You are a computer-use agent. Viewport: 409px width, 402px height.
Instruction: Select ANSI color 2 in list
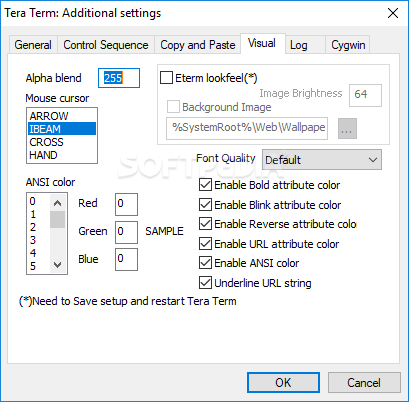[x=39, y=227]
